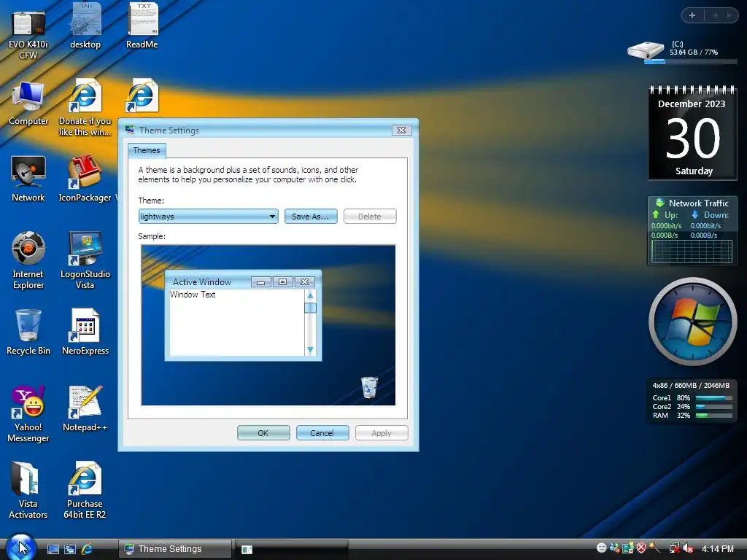Click the muted volume tray icon
747x560 pixels.
tap(688, 548)
